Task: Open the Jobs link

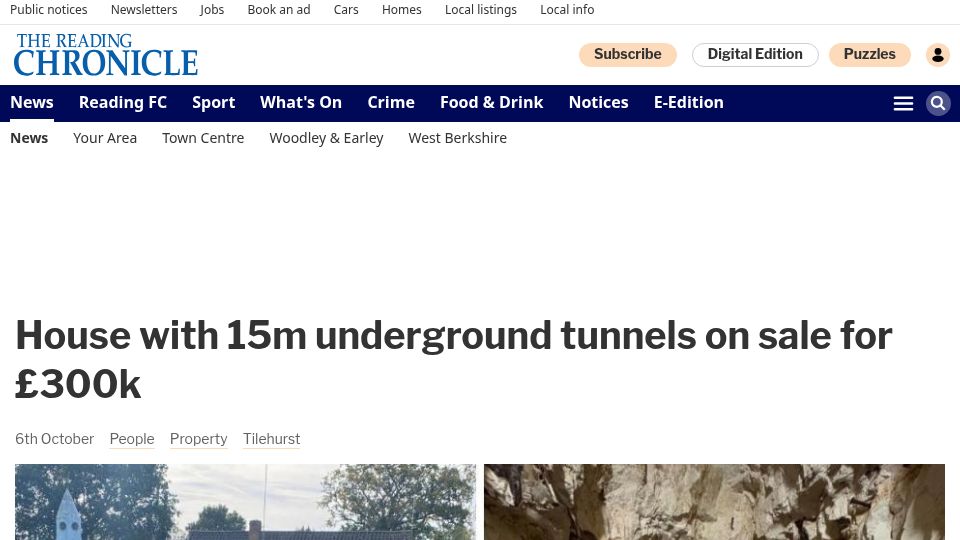Action: [x=212, y=10]
